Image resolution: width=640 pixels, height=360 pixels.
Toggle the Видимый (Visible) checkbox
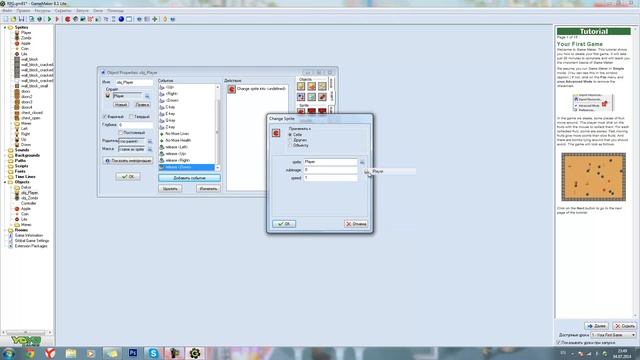(104, 117)
